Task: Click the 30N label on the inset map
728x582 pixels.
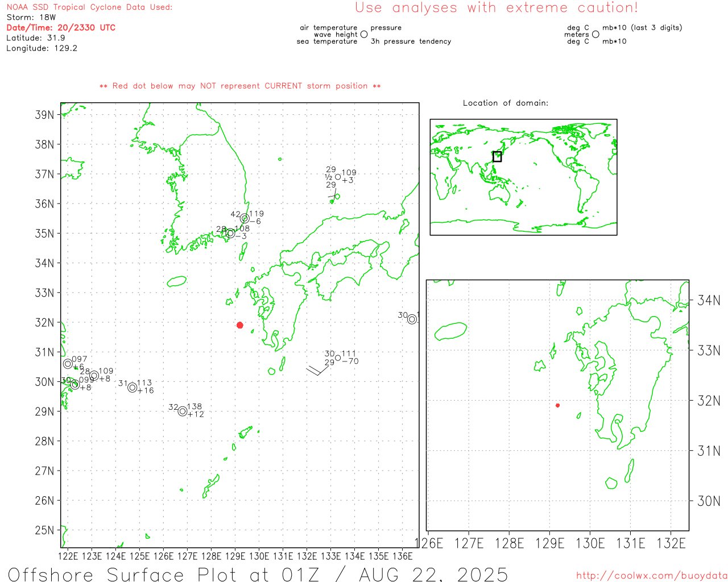Action: coord(709,501)
